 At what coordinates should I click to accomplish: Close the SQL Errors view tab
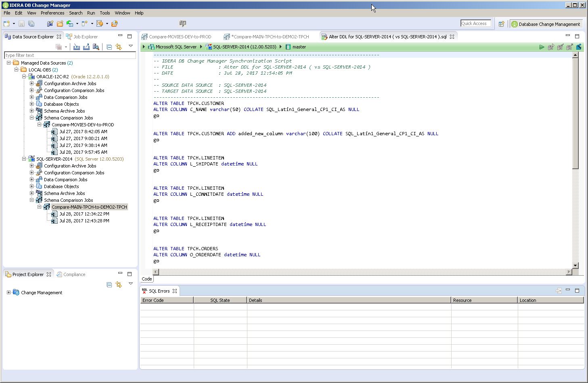click(175, 291)
